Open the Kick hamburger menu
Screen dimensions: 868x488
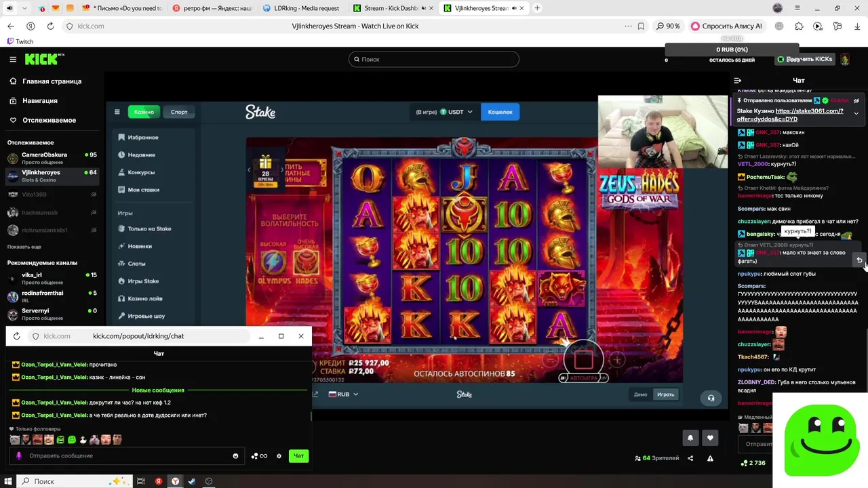point(13,59)
